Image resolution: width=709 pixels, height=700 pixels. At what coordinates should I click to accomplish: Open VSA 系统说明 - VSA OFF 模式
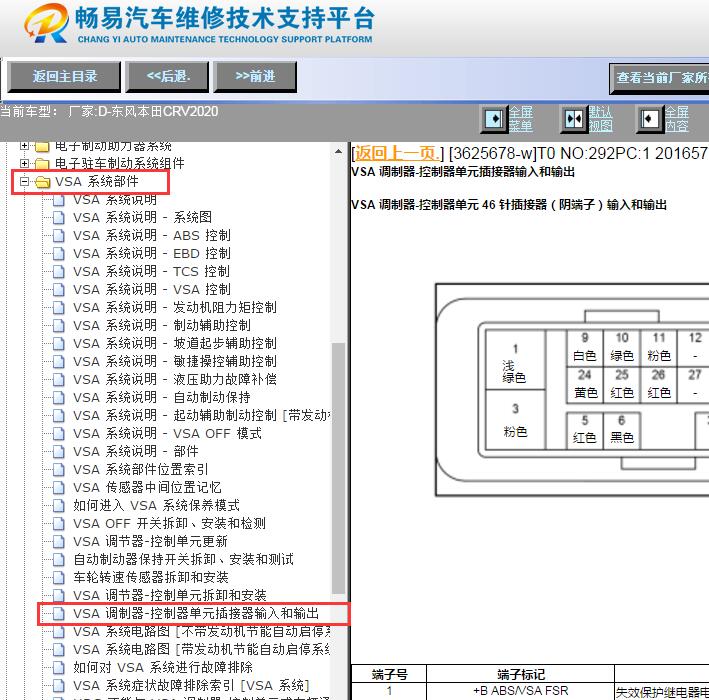(167, 434)
